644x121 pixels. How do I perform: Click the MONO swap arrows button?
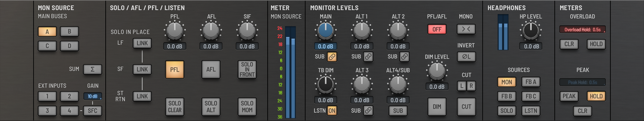(x=466, y=29)
